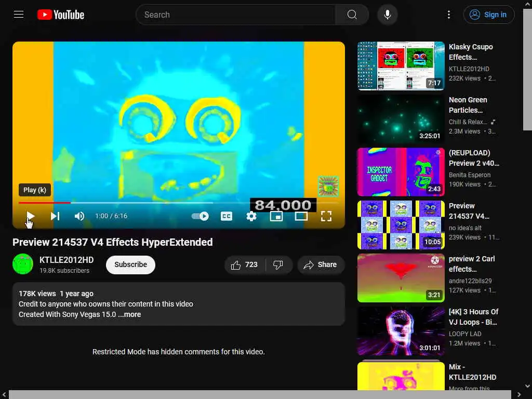Screen dimensions: 532x399
Task: Skip to next video
Action: coord(55,216)
